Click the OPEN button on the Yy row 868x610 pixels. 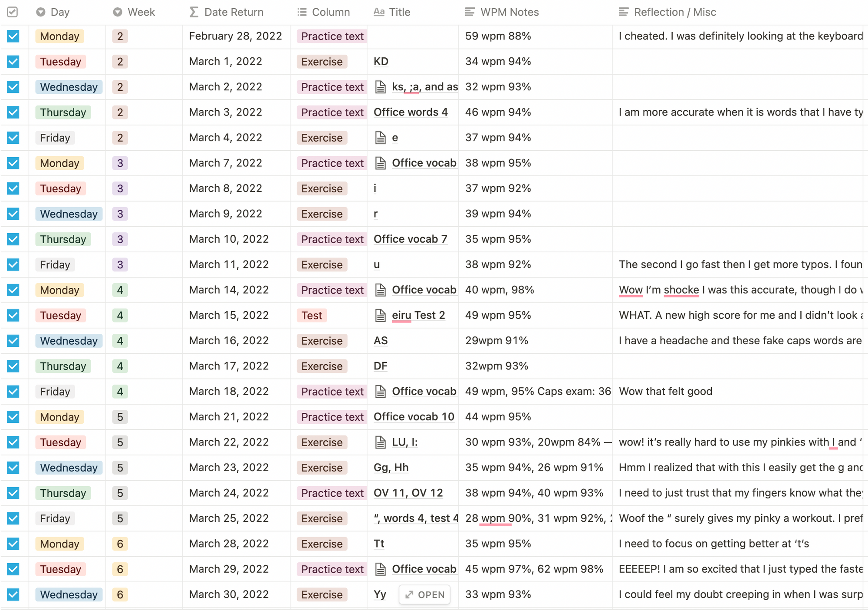[x=425, y=595]
